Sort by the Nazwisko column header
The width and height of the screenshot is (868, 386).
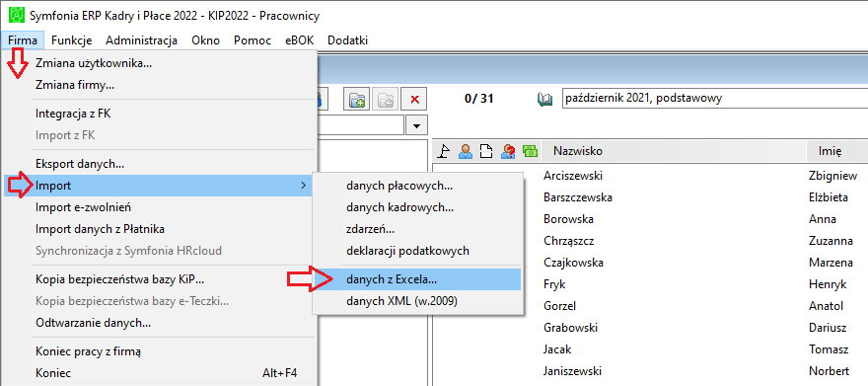pyautogui.click(x=674, y=151)
